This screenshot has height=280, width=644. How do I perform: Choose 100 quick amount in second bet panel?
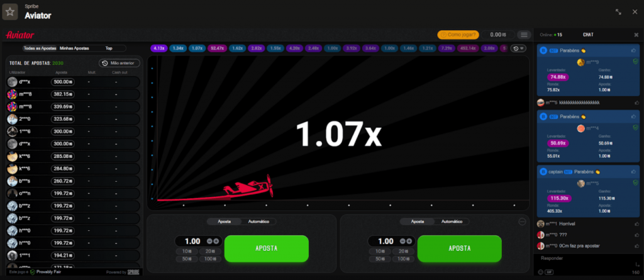click(x=403, y=259)
